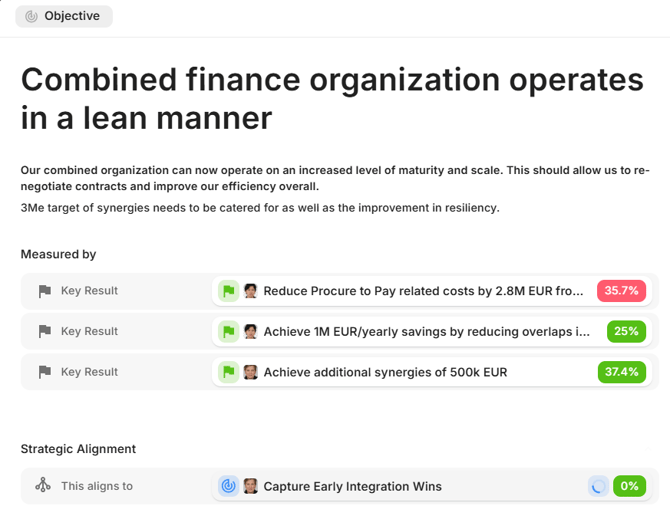
Task: Click the green flag icon on 1M EUR savings result
Action: tap(229, 331)
